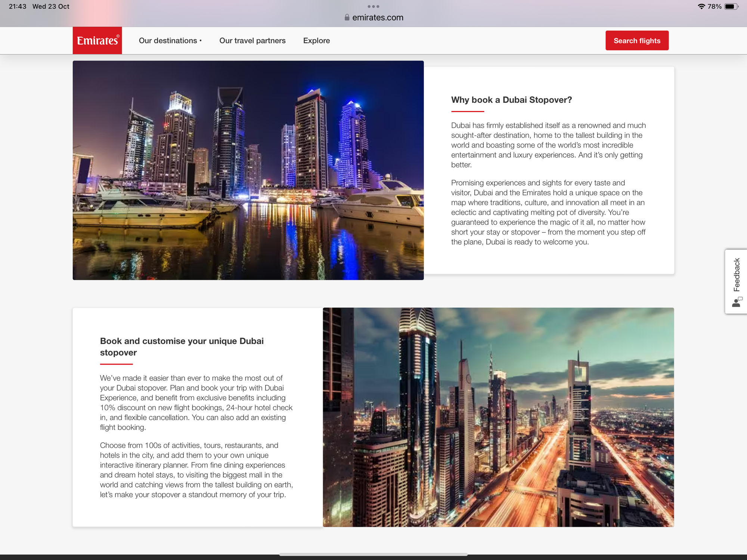The height and width of the screenshot is (560, 747).
Task: Click the Book and customise stopover heading
Action: coord(182,346)
